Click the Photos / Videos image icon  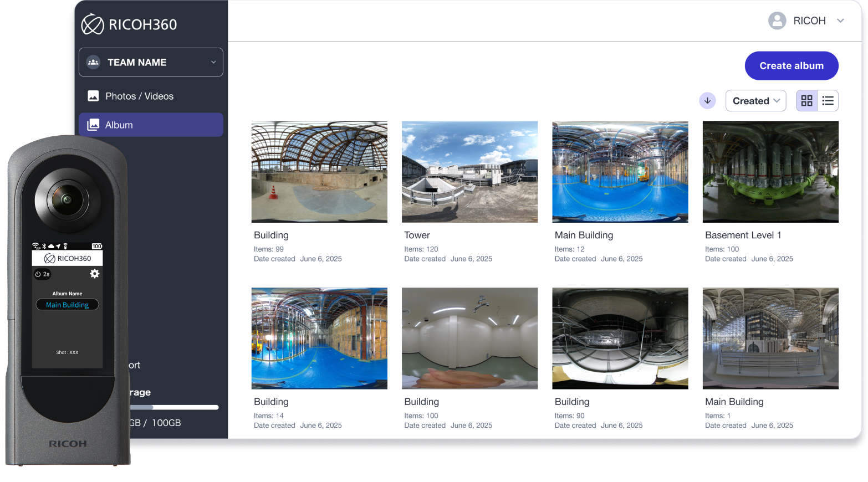pyautogui.click(x=93, y=96)
